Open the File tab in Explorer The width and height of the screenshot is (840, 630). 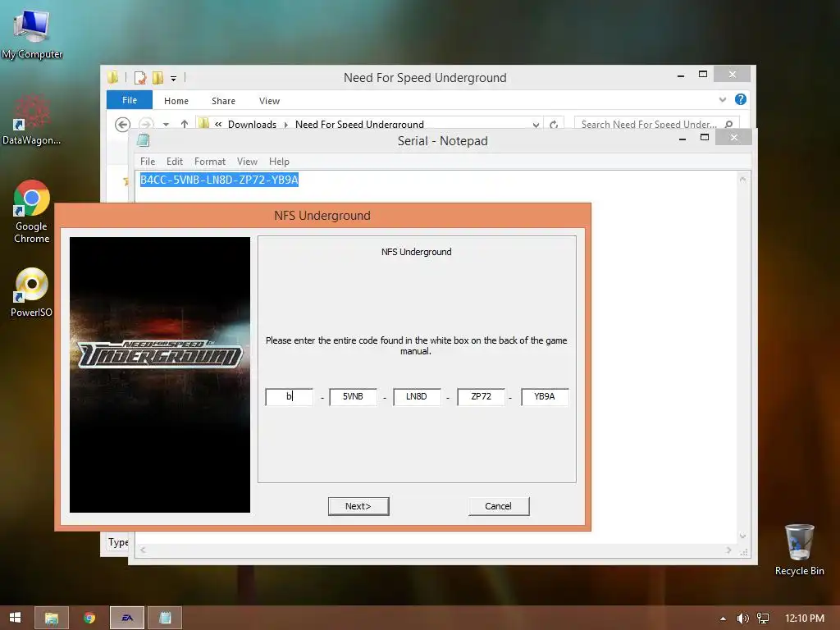click(130, 100)
